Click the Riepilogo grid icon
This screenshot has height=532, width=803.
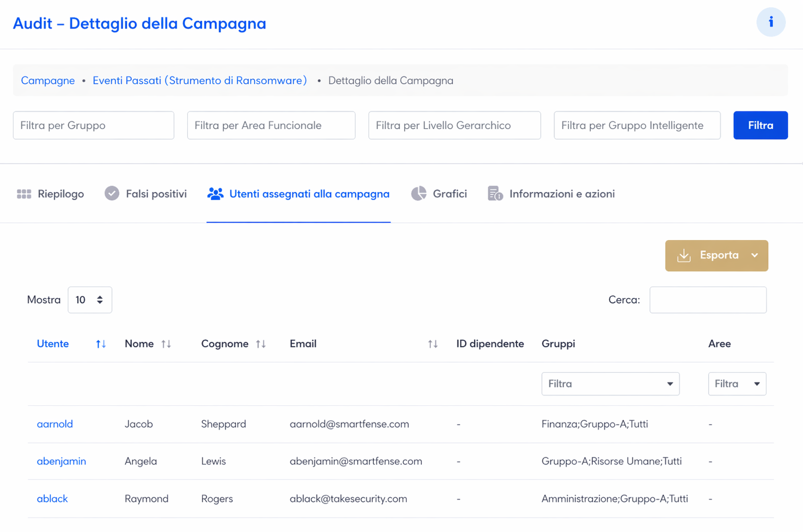(24, 194)
